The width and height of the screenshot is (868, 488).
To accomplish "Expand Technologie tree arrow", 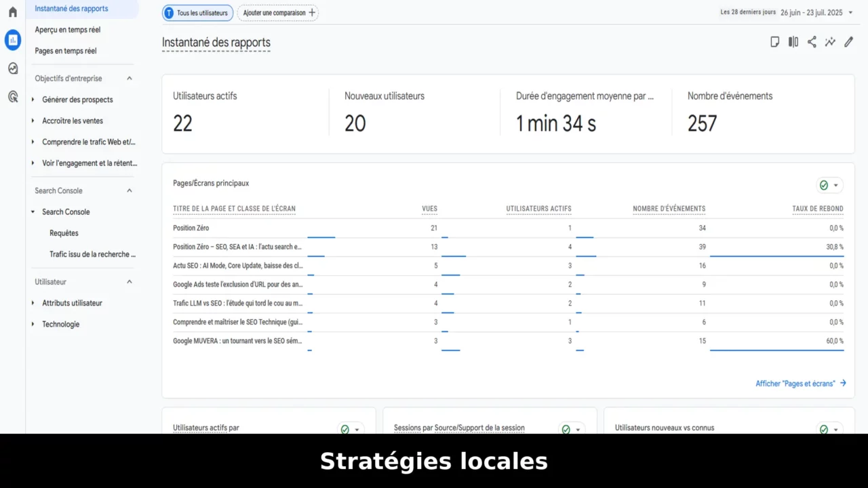I will pyautogui.click(x=33, y=325).
